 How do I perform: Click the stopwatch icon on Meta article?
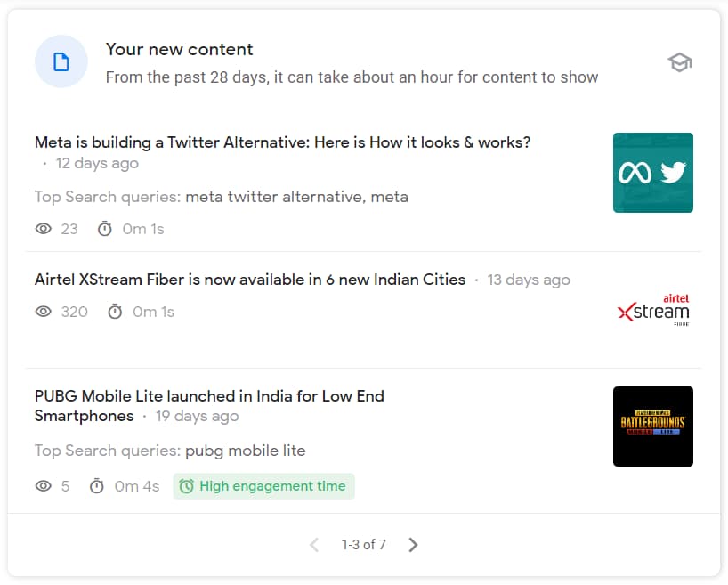click(x=105, y=229)
